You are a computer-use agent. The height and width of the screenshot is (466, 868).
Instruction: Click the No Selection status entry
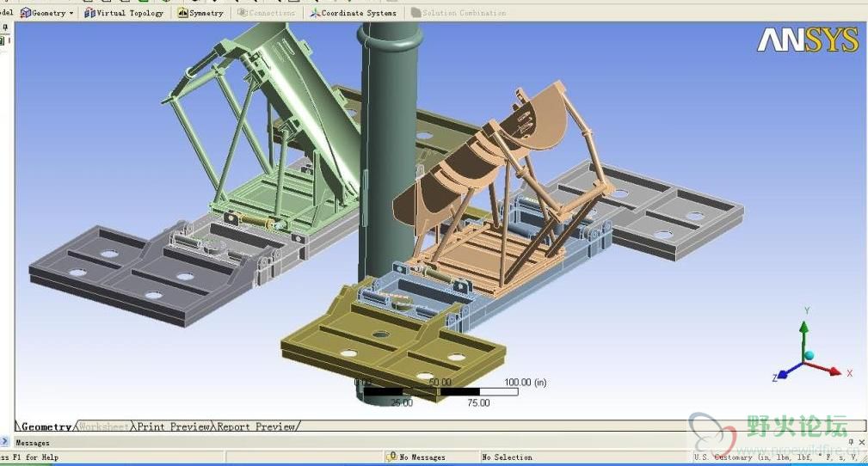pos(507,457)
